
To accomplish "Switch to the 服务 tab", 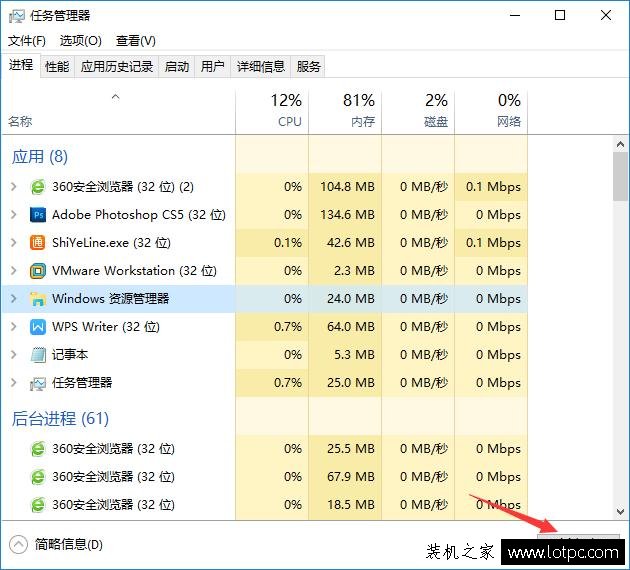I will click(x=308, y=66).
